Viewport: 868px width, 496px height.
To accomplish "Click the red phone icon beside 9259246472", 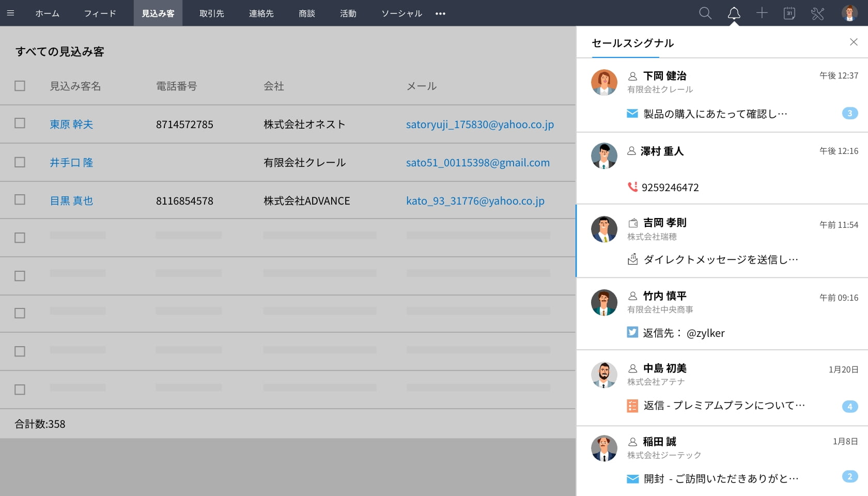I will point(632,187).
